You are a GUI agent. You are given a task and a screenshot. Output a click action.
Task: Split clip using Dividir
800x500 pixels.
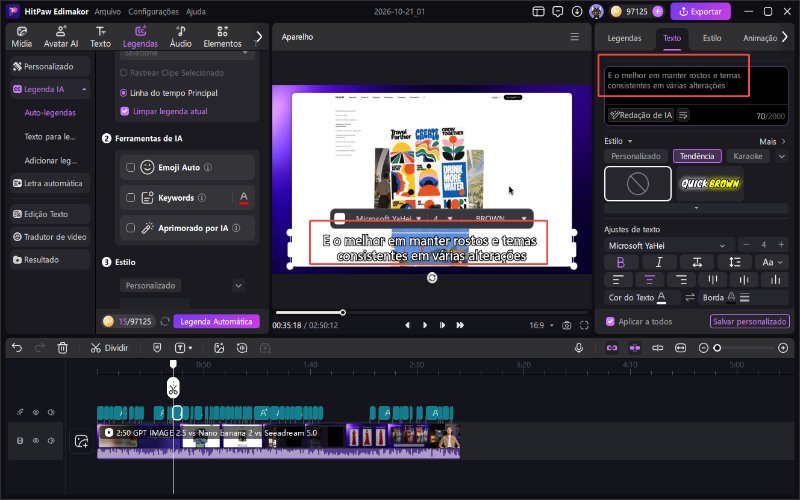pos(109,348)
